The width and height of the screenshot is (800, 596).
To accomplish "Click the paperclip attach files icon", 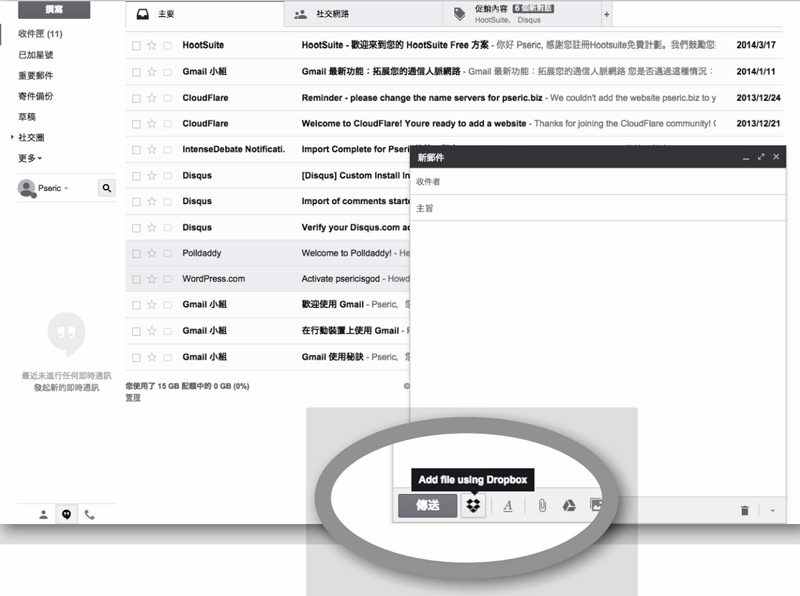I will pos(542,506).
